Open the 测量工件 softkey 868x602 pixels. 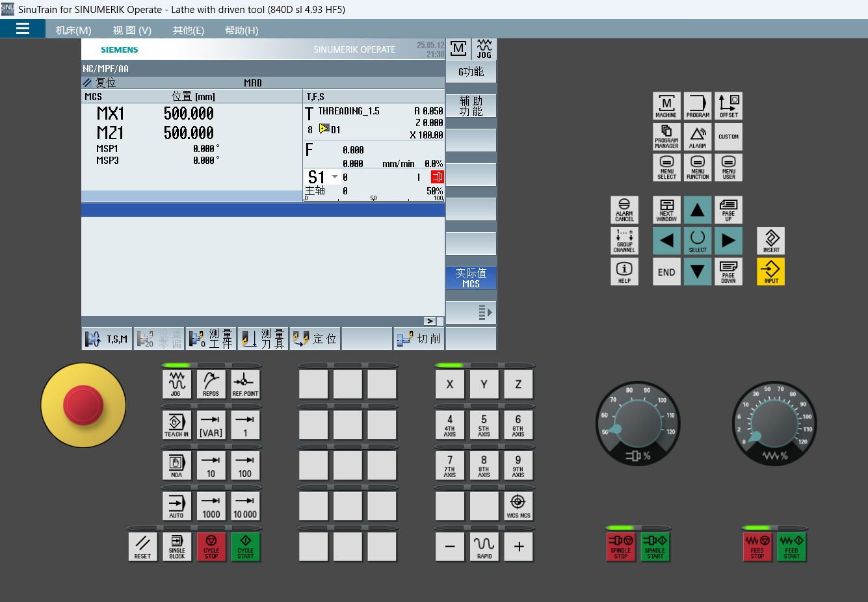pyautogui.click(x=211, y=339)
